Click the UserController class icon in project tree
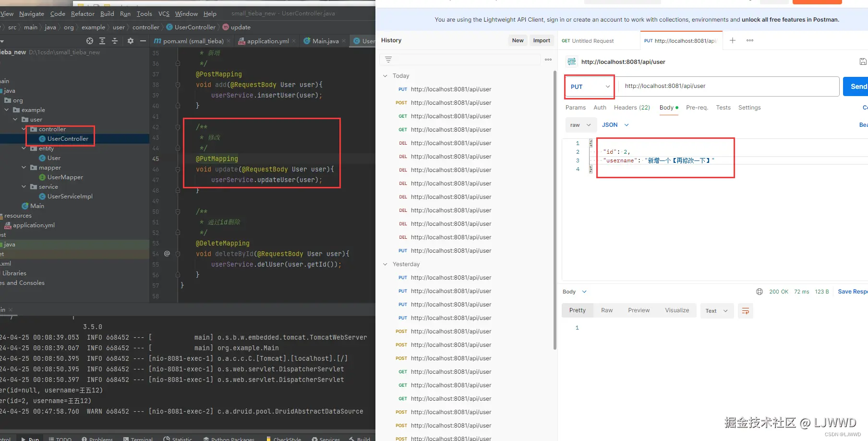 42,139
